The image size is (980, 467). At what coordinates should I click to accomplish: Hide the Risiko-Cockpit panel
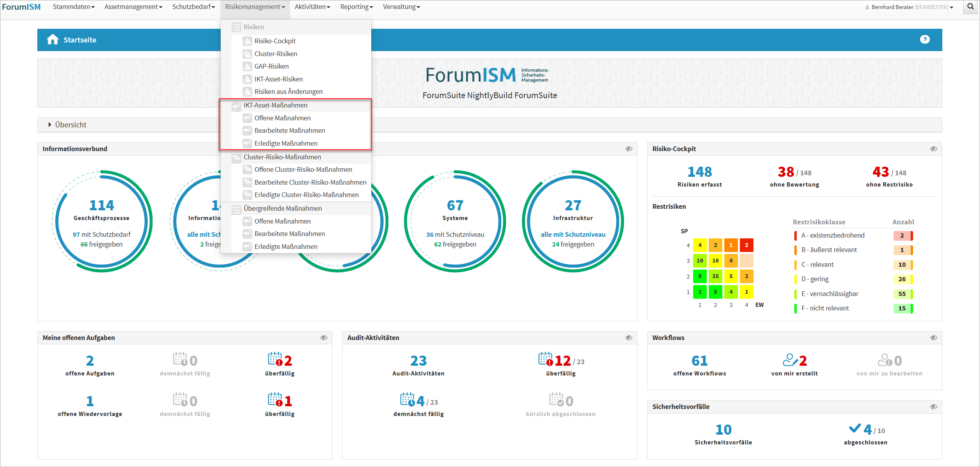(933, 149)
